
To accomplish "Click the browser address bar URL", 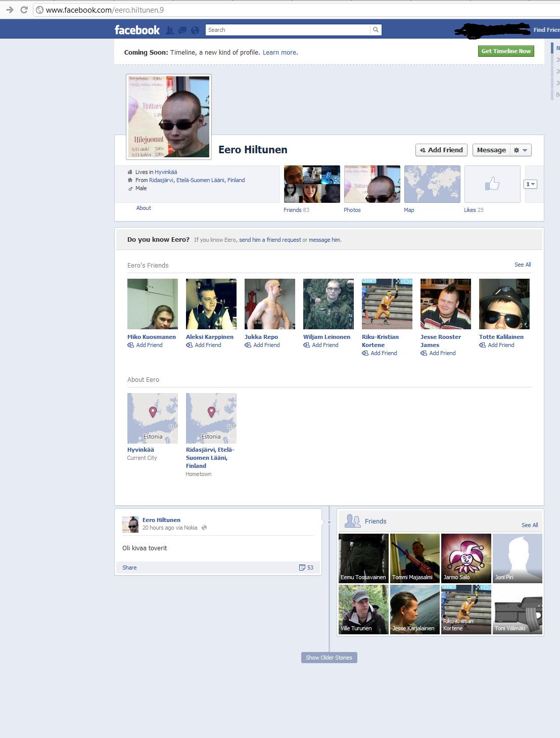I will click(x=105, y=10).
